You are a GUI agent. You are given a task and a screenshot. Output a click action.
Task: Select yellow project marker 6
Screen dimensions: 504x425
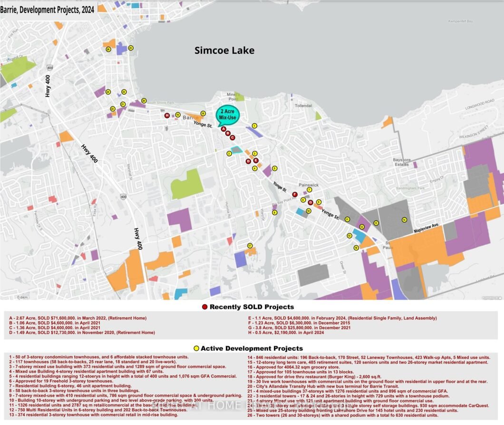[x=274, y=213]
